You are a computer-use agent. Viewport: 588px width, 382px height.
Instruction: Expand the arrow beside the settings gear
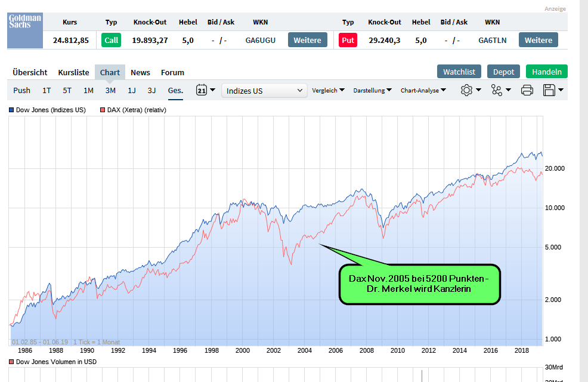(478, 90)
